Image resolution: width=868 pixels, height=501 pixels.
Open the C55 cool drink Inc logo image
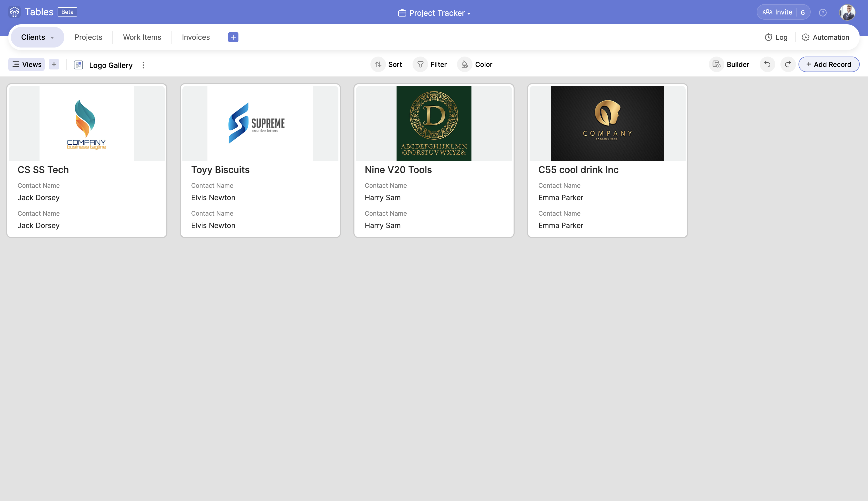point(607,123)
